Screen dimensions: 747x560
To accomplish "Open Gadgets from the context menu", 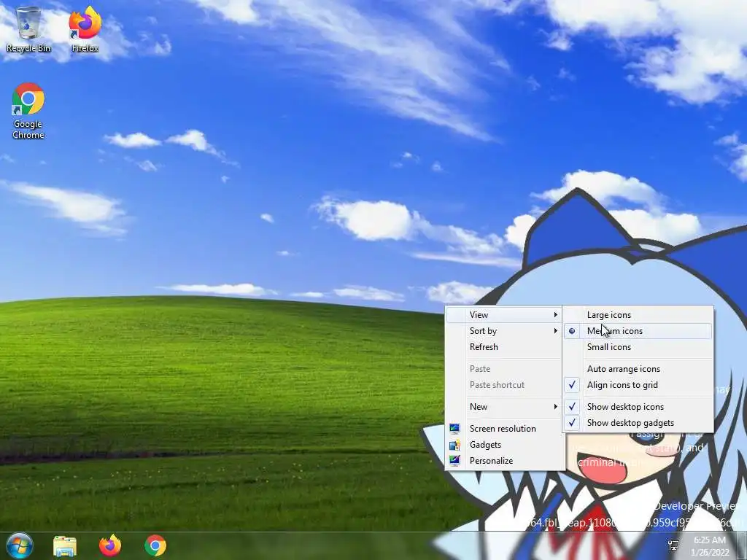I will coord(503,445).
